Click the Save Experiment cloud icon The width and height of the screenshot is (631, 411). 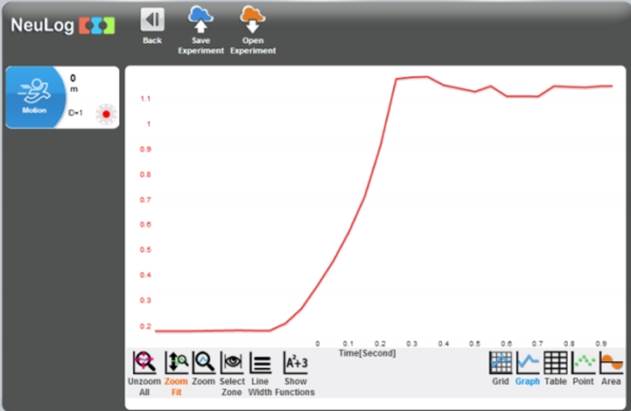[x=201, y=19]
